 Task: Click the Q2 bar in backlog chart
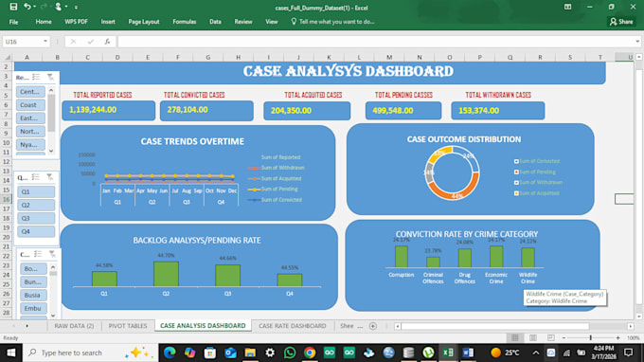pos(166,274)
